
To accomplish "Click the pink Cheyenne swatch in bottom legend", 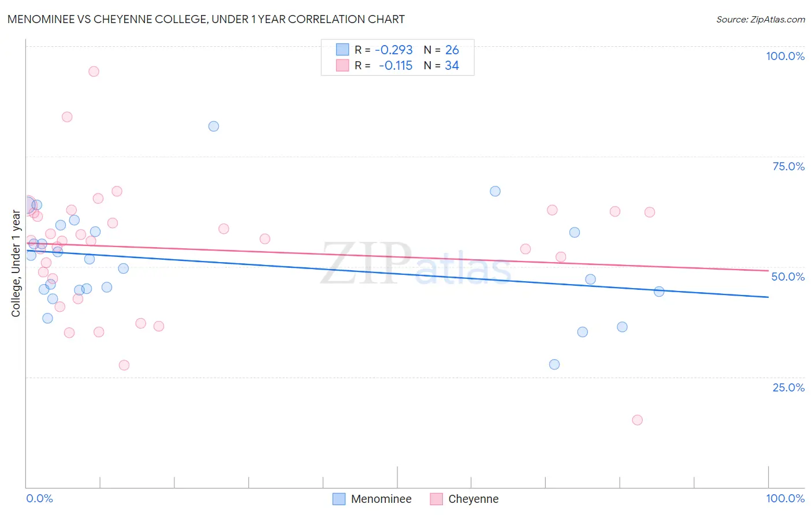I will [436, 499].
